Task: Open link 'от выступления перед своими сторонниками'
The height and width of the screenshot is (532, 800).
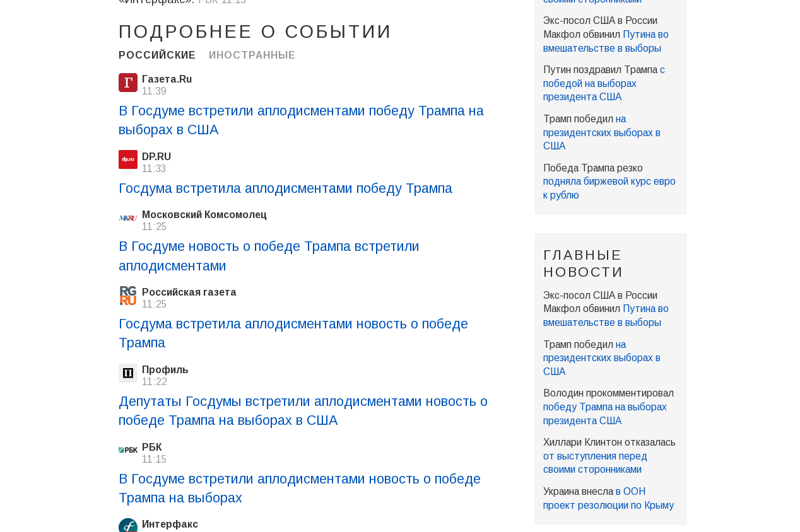Action: [595, 463]
